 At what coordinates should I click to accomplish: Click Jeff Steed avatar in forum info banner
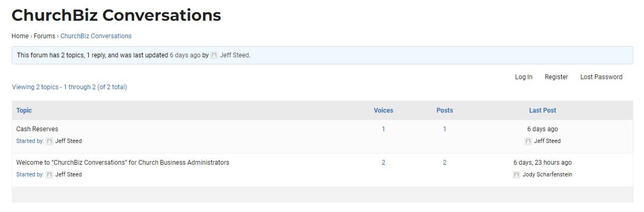214,55
